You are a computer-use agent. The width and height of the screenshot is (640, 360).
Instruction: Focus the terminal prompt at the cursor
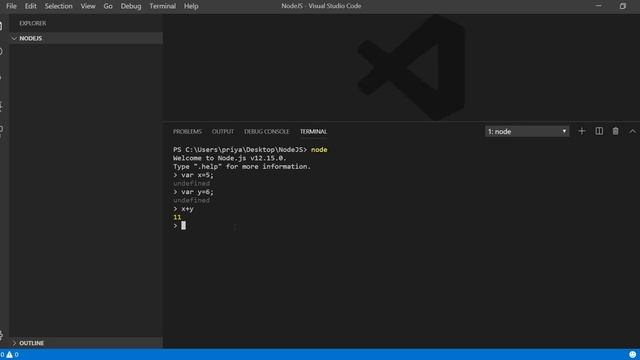(183, 225)
